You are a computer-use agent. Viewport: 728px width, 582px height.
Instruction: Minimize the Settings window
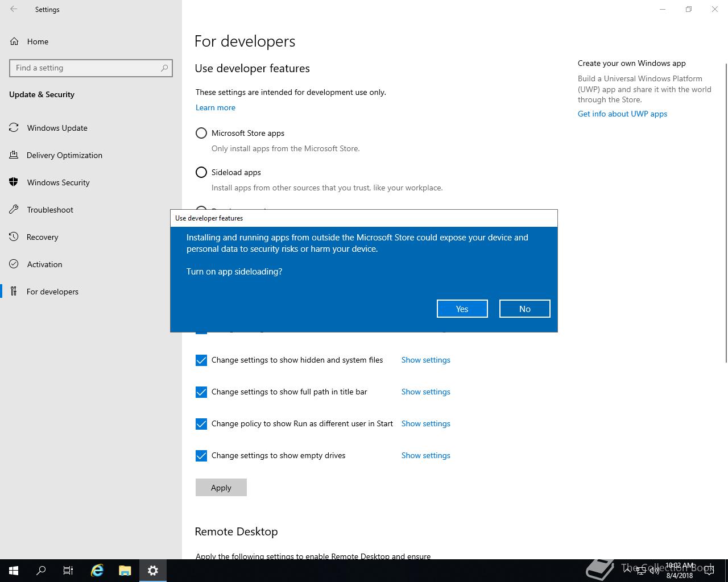point(663,9)
